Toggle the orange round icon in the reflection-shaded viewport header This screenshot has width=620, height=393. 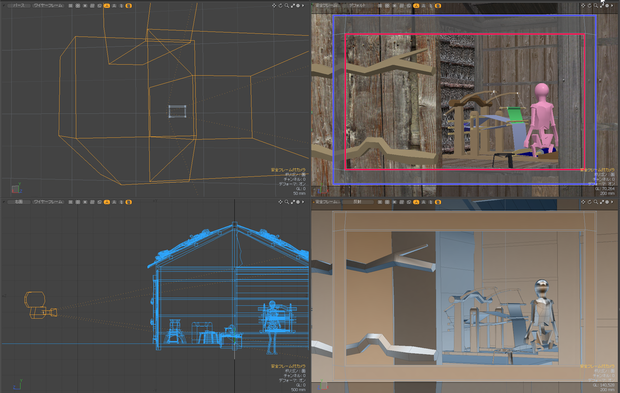tap(438, 202)
